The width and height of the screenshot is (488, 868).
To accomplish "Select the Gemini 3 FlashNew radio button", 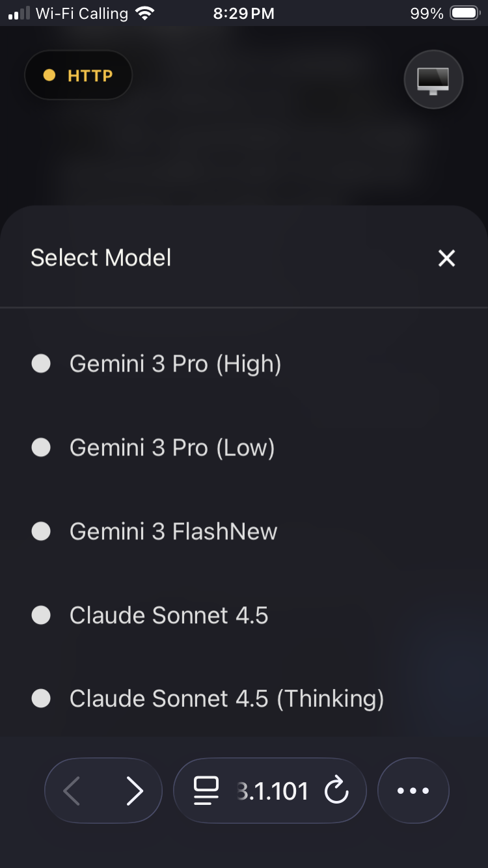I will click(40, 531).
